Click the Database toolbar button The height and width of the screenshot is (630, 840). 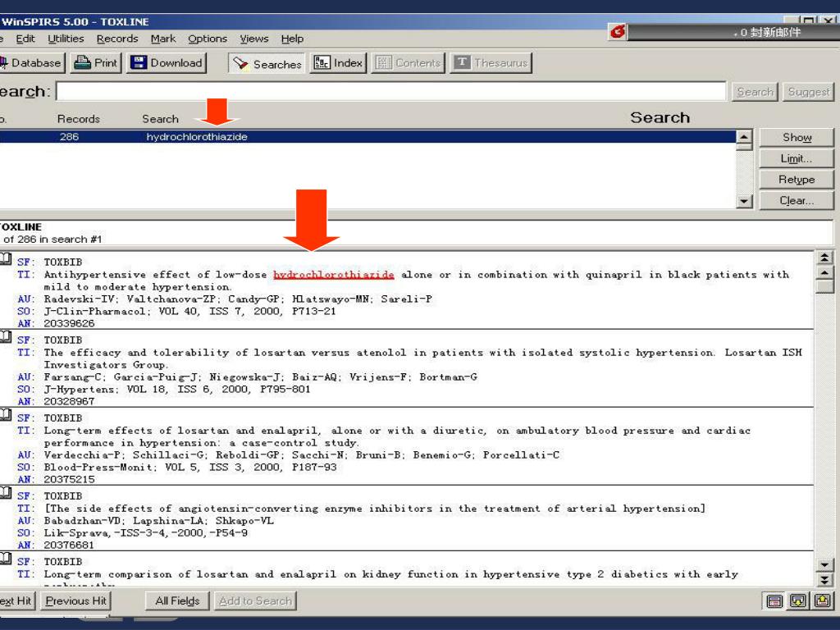31,62
